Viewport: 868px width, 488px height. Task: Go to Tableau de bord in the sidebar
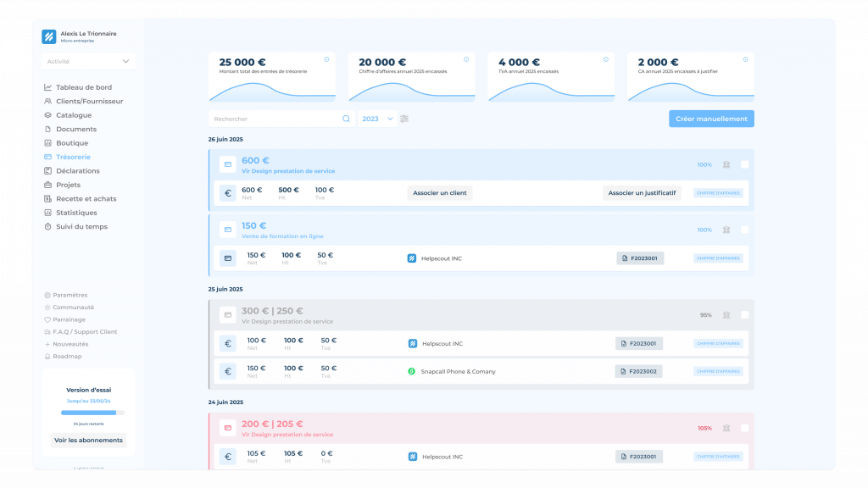tap(83, 87)
